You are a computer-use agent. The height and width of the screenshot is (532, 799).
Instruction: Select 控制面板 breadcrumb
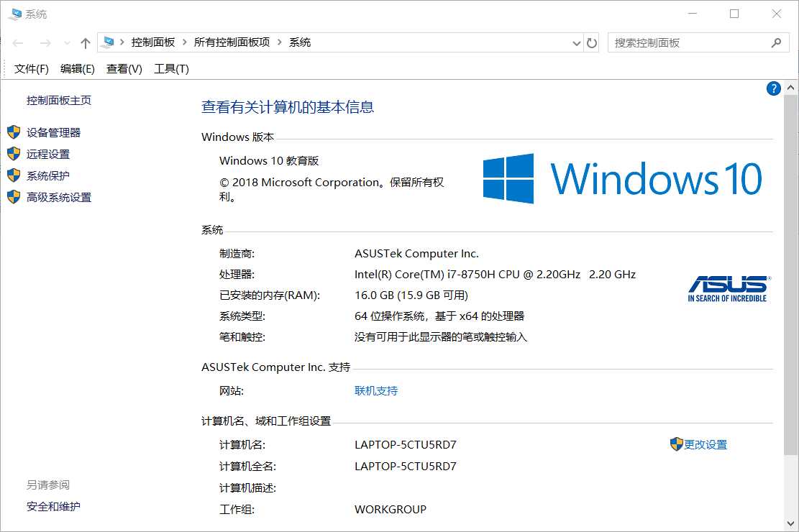click(x=153, y=42)
